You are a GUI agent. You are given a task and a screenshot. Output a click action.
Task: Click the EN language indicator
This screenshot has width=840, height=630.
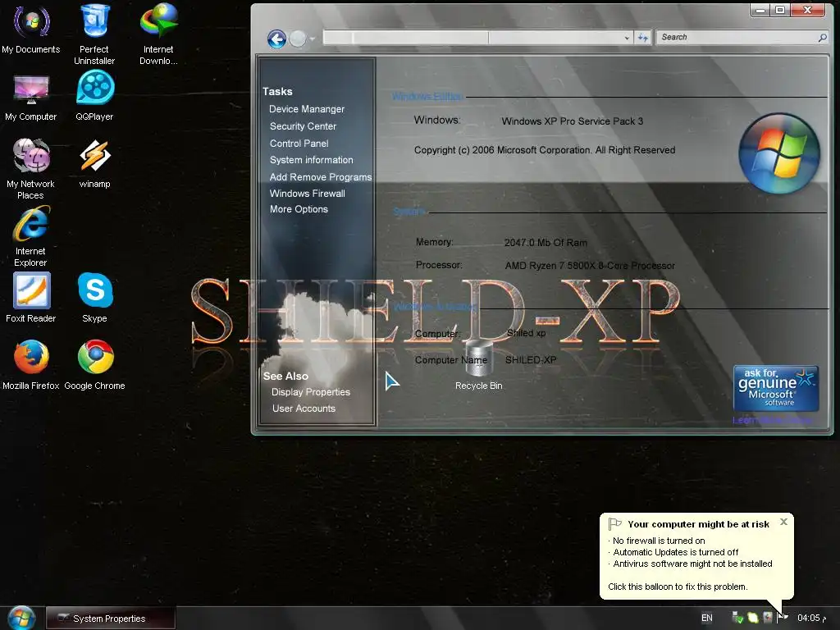point(707,619)
